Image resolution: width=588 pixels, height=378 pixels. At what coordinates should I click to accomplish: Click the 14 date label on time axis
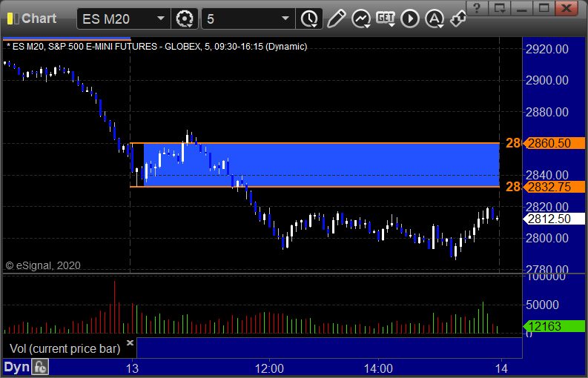point(501,368)
